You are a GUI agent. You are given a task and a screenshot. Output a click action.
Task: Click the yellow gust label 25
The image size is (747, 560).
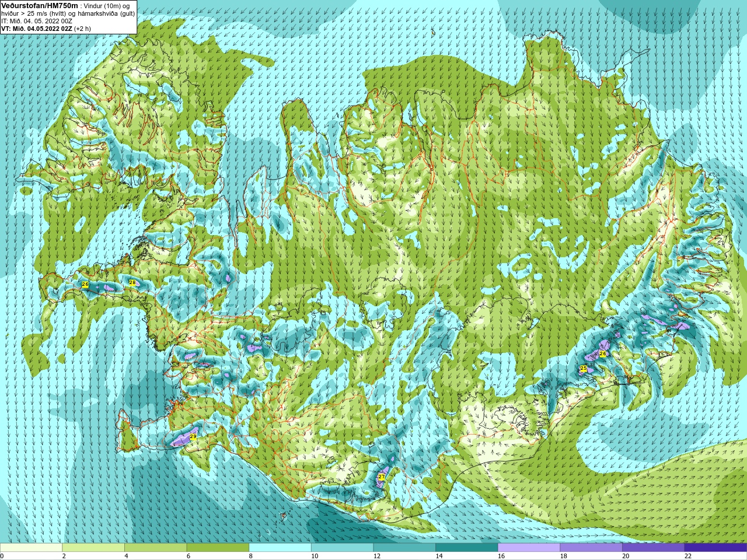point(583,369)
